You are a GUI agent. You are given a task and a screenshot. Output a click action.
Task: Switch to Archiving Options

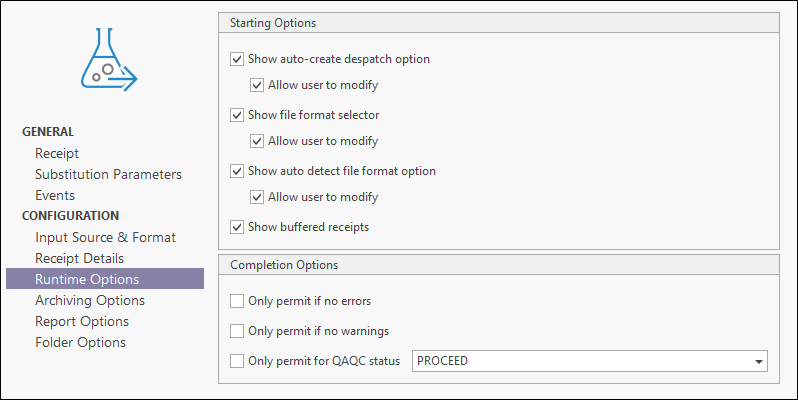click(90, 300)
